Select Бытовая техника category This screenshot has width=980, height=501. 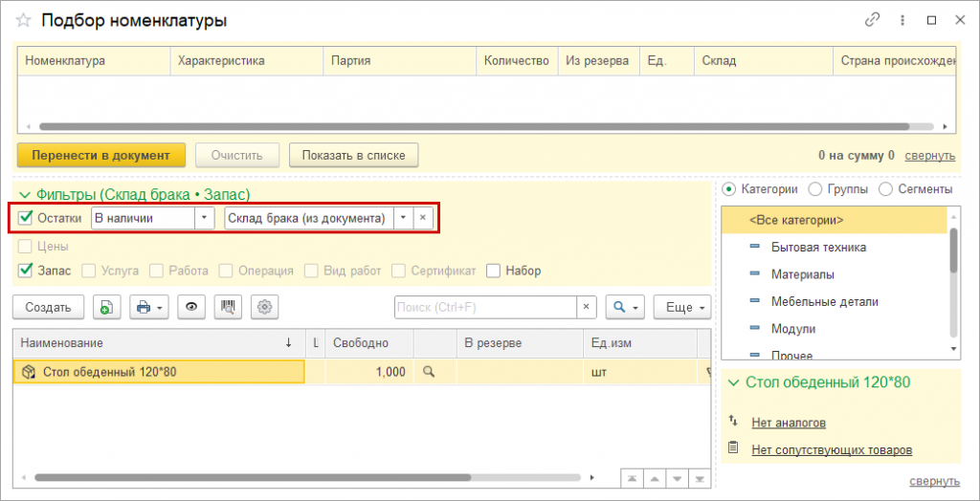pyautogui.click(x=818, y=247)
